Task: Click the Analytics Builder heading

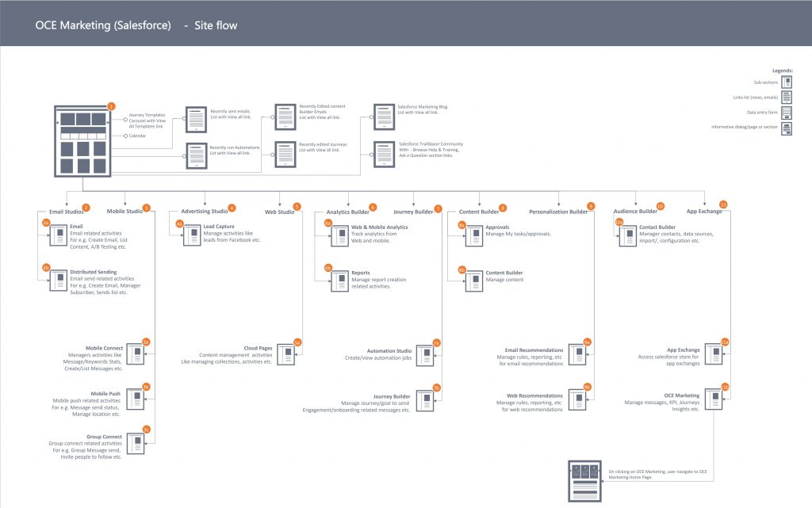Action: (x=347, y=212)
